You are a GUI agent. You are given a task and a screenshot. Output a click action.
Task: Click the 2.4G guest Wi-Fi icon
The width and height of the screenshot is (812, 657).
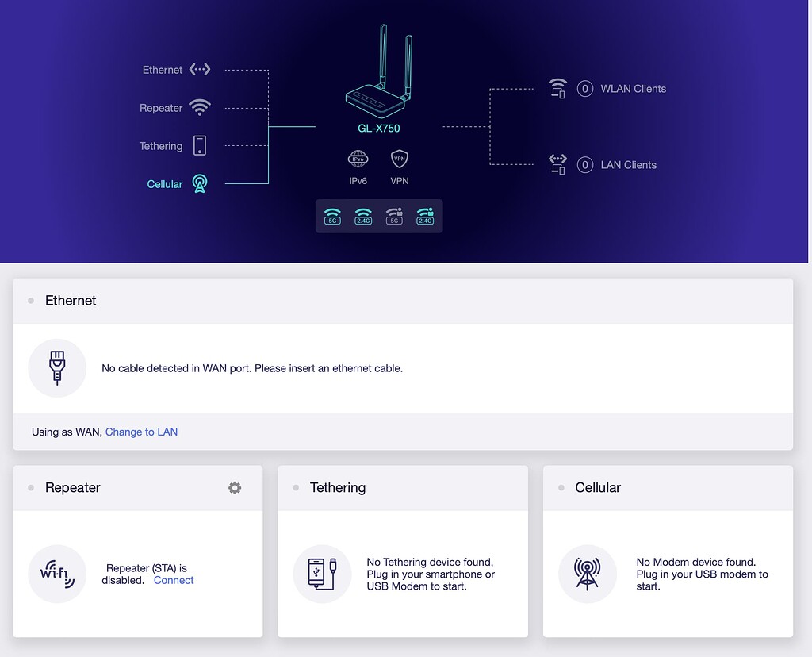[x=425, y=216]
